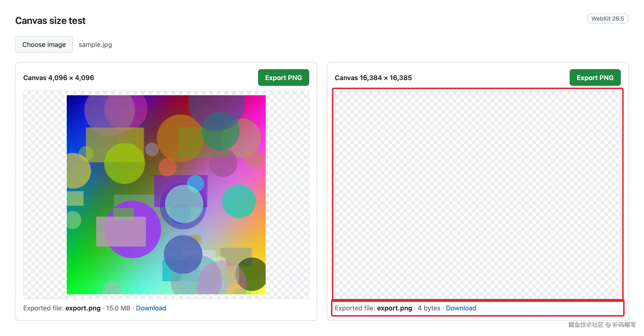The image size is (644, 336).
Task: Click the empty 16,384 × 16,385 canvas preview
Action: [x=478, y=195]
